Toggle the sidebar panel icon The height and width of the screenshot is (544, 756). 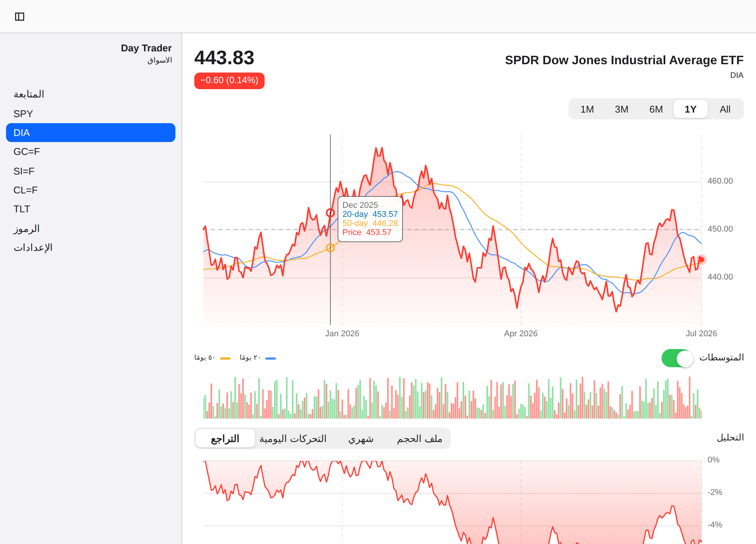(x=20, y=17)
